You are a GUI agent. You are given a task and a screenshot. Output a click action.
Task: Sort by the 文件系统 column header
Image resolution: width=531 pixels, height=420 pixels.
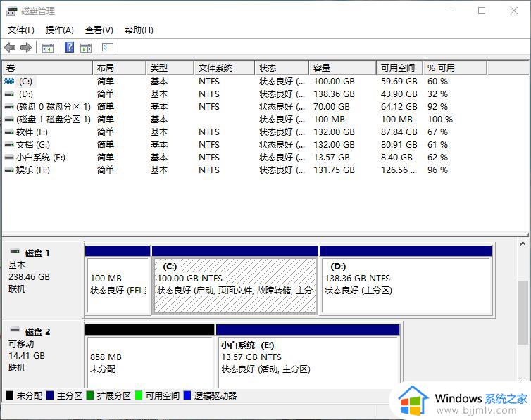(224, 68)
